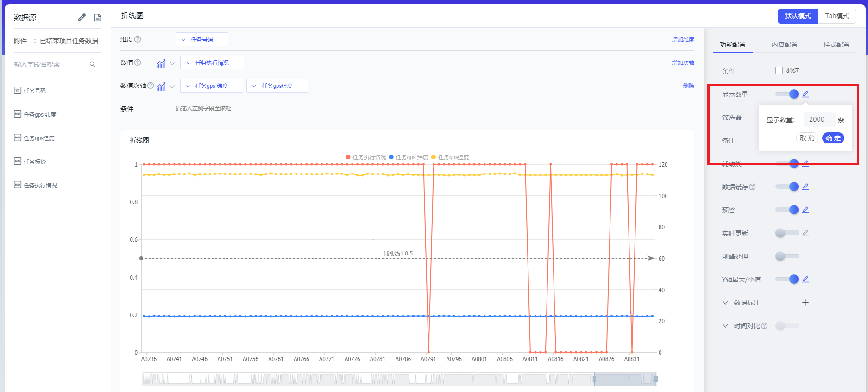Click chart type icon in 数值次轴 row
The width and height of the screenshot is (868, 392).
click(x=161, y=87)
